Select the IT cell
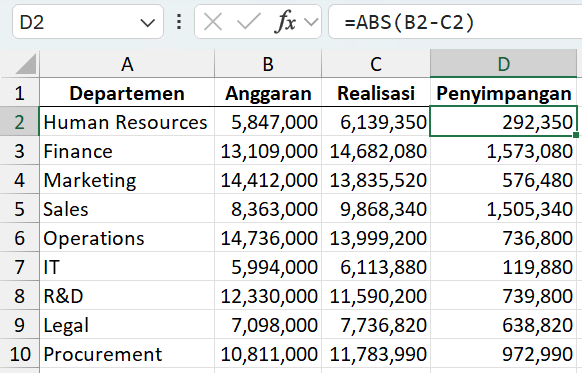 coord(127,266)
